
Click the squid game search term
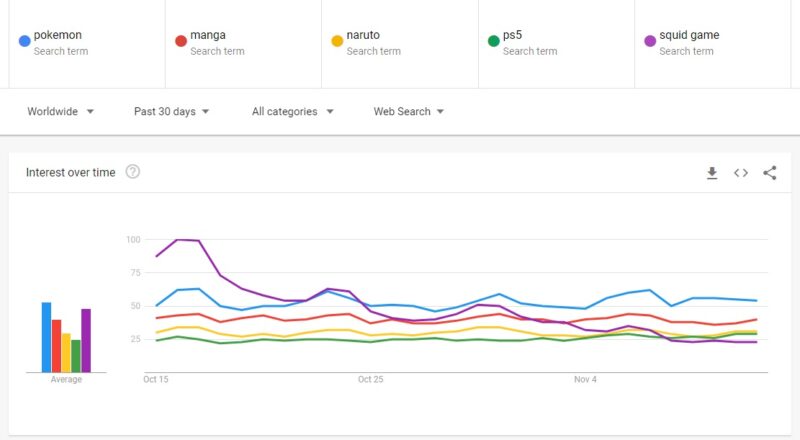(x=689, y=35)
